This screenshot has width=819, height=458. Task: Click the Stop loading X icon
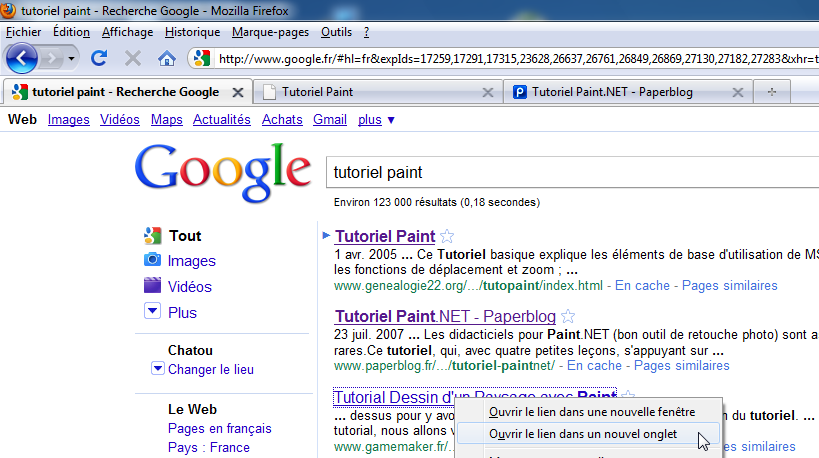tap(133, 58)
